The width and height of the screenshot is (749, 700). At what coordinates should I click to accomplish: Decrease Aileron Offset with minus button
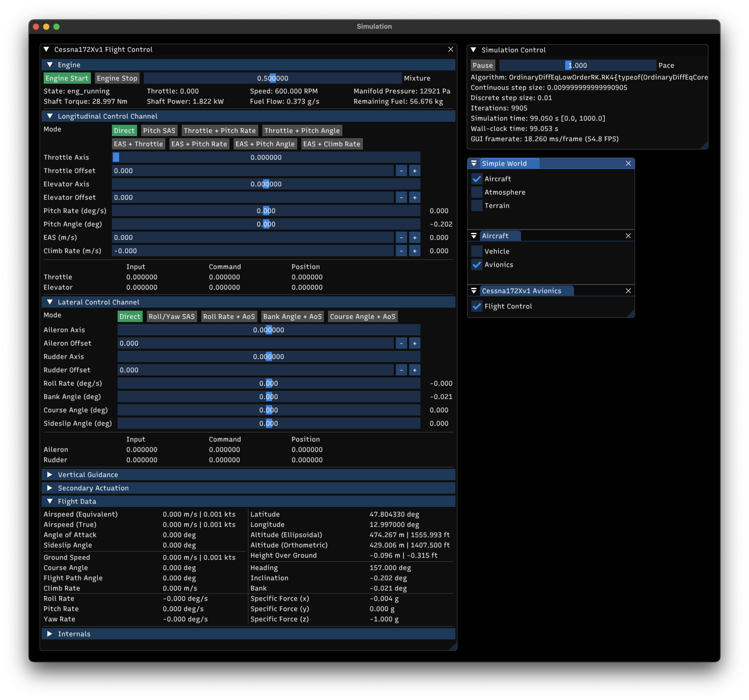click(401, 343)
